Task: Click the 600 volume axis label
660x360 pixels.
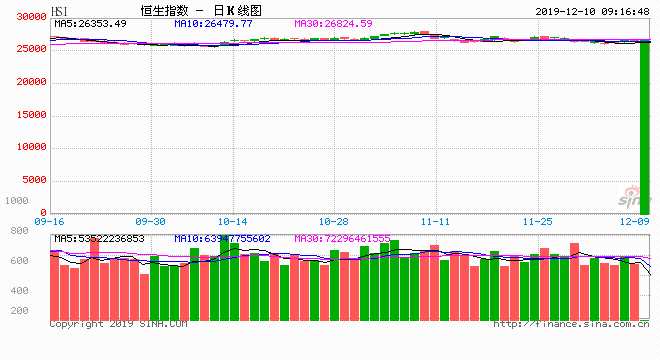Action: pyautogui.click(x=19, y=261)
